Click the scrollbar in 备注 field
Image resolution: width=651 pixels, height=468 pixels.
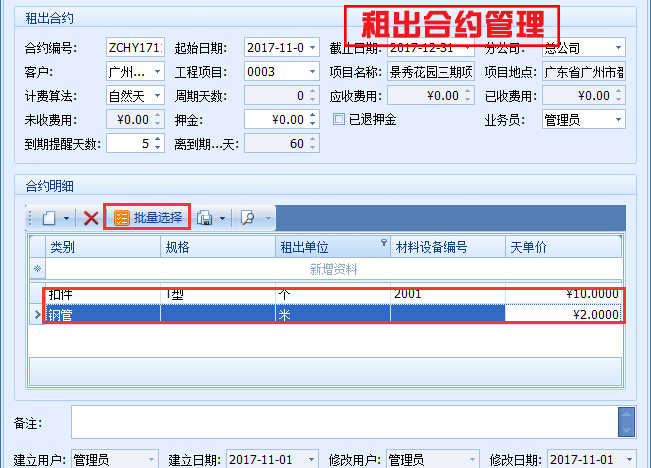[626, 421]
